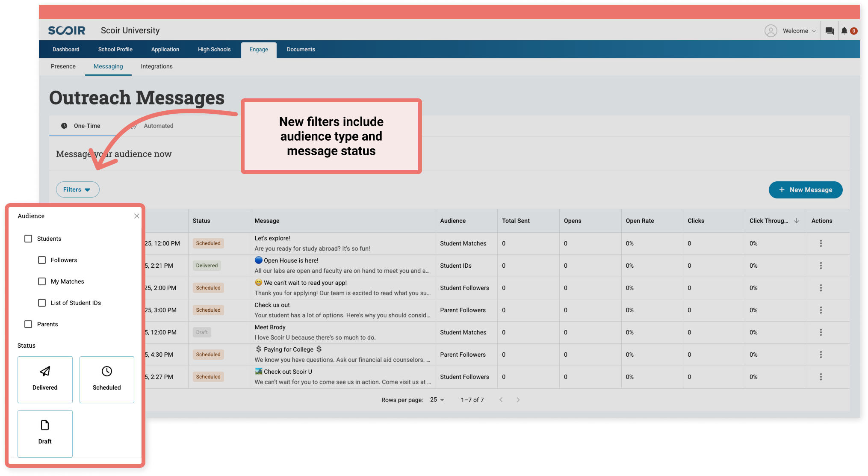
Task: Sort by Click Through column arrow
Action: pyautogui.click(x=797, y=221)
